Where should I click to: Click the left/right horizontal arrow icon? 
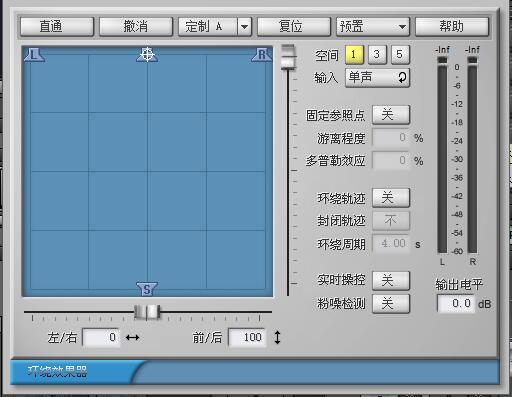click(x=132, y=338)
